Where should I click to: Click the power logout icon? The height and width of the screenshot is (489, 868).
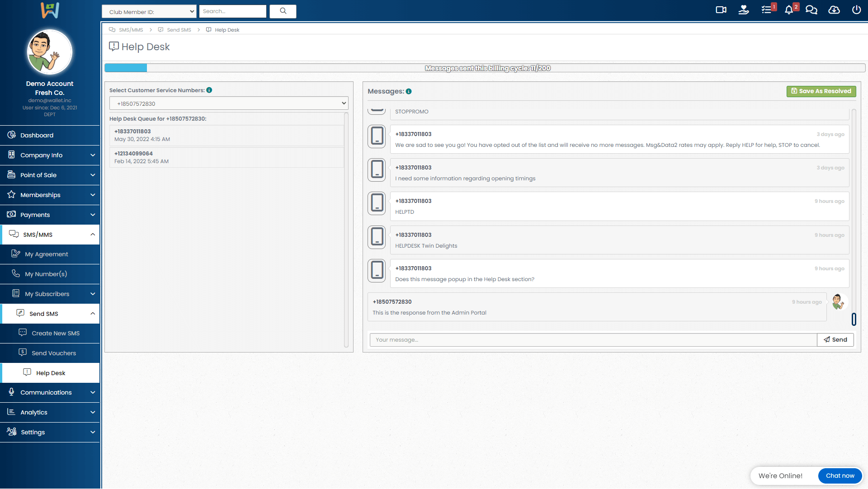(x=856, y=10)
